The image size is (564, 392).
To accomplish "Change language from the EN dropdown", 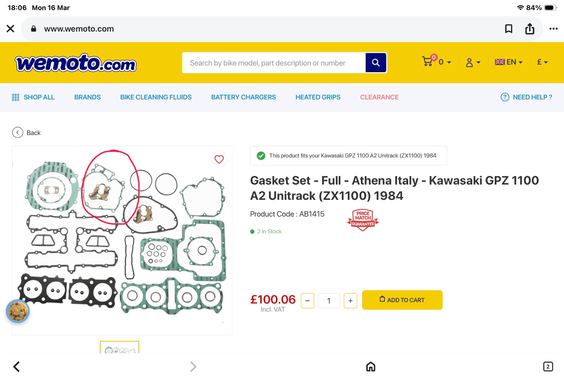I will coord(508,62).
